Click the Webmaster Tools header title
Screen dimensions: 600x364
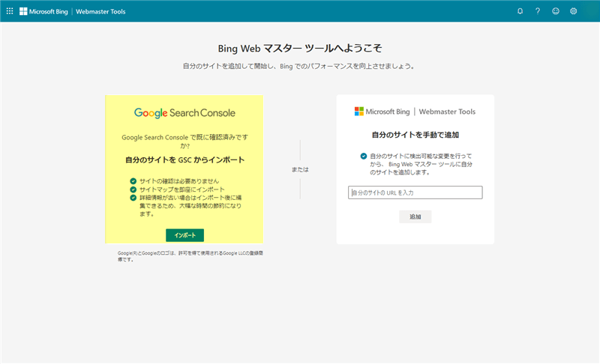100,11
